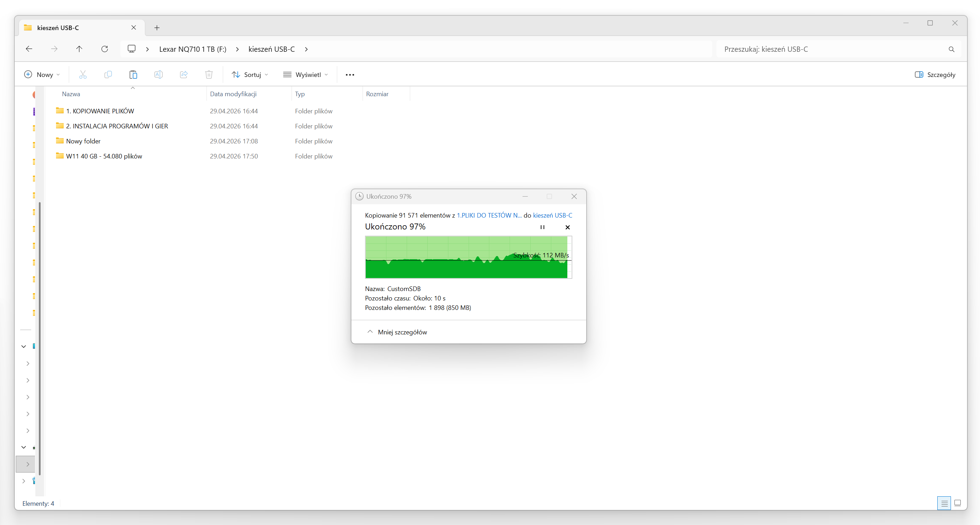Viewport: 980px width, 525px height.
Task: Pause the file copy operation
Action: click(x=542, y=227)
